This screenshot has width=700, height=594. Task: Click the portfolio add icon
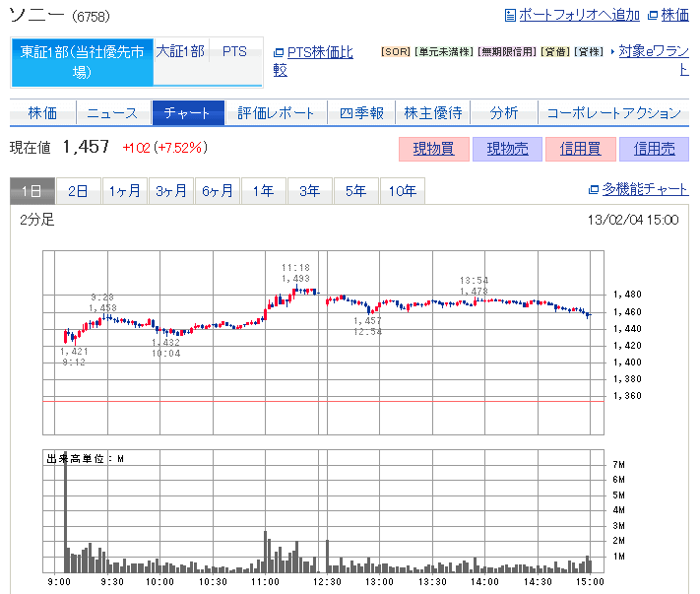point(510,16)
